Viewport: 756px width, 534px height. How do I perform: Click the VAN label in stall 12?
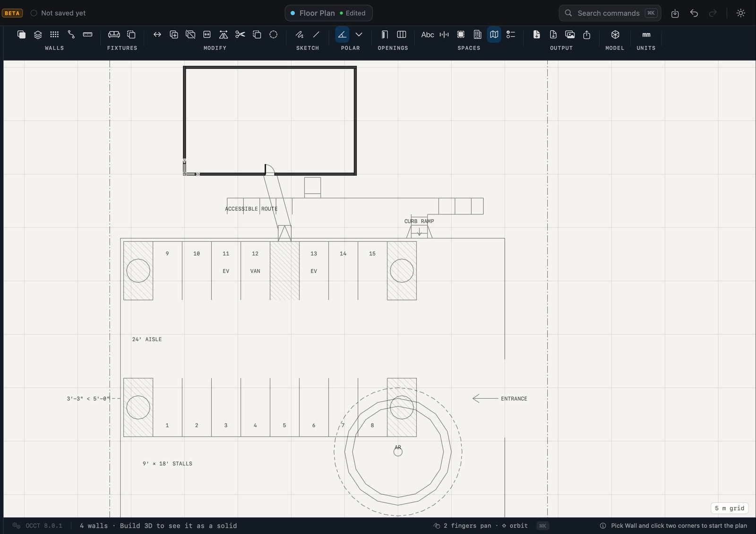255,271
